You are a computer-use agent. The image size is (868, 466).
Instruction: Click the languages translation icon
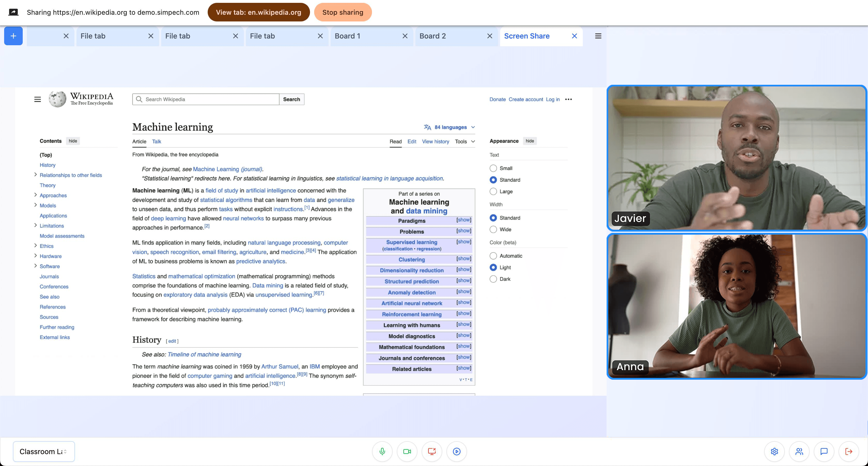(x=428, y=127)
